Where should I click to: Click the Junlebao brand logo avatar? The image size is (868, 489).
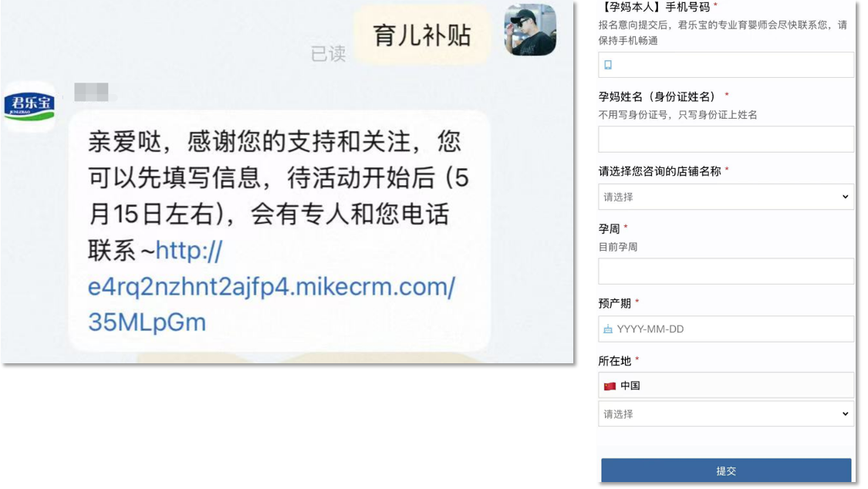(30, 106)
